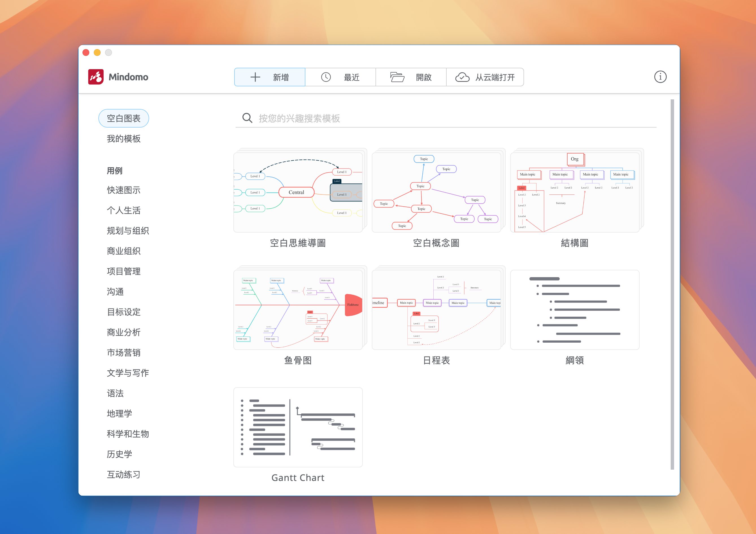
Task: Click the info icon at top right
Action: [x=660, y=77]
